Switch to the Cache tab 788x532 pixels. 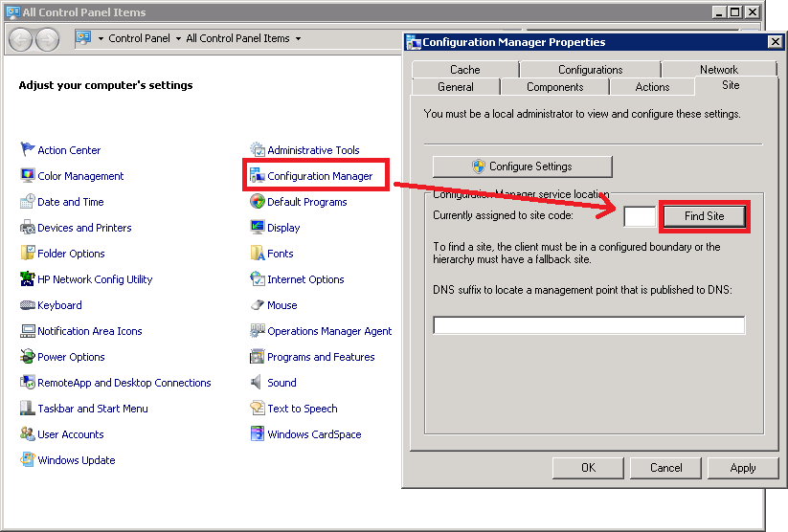tap(465, 69)
